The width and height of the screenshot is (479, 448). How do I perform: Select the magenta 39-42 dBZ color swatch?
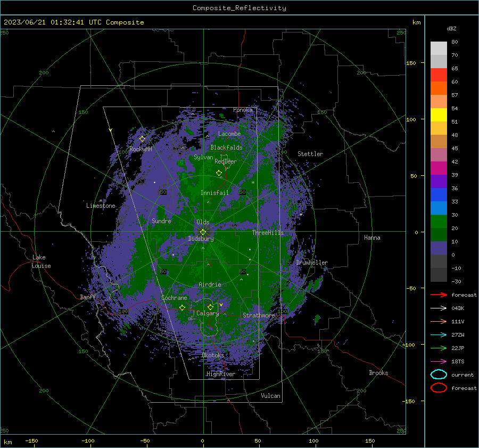439,168
